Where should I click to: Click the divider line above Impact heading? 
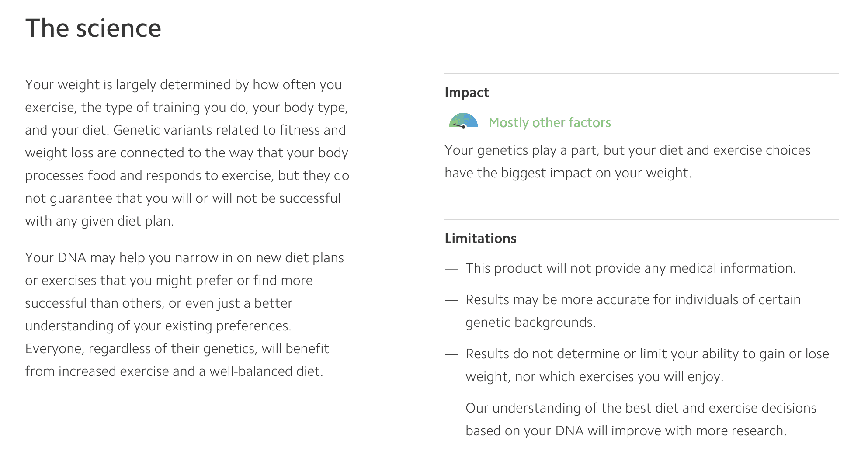click(641, 74)
